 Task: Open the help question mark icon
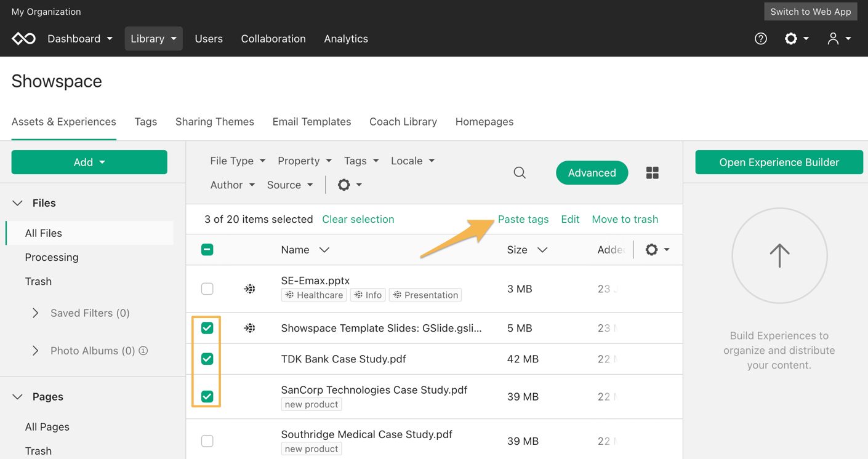(x=761, y=39)
